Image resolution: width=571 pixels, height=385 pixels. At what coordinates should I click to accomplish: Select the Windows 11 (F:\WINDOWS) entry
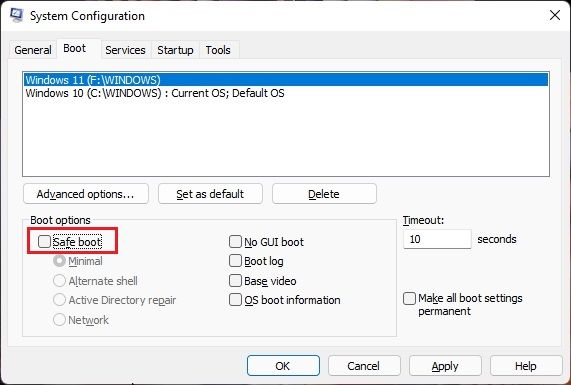click(286, 80)
